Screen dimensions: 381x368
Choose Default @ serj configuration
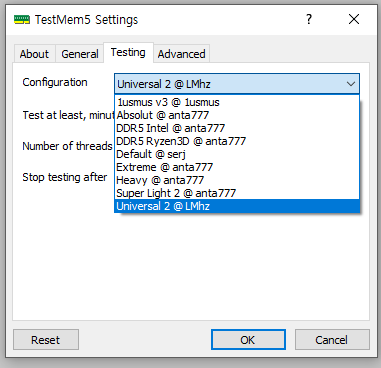[x=237, y=154]
